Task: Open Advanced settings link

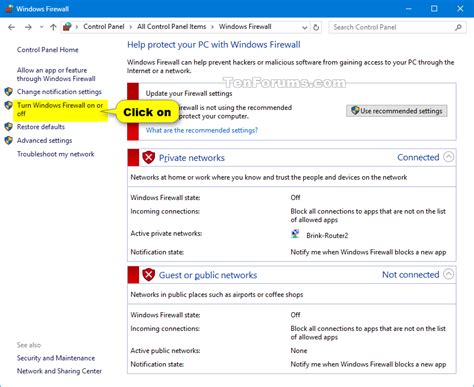Action: [44, 140]
